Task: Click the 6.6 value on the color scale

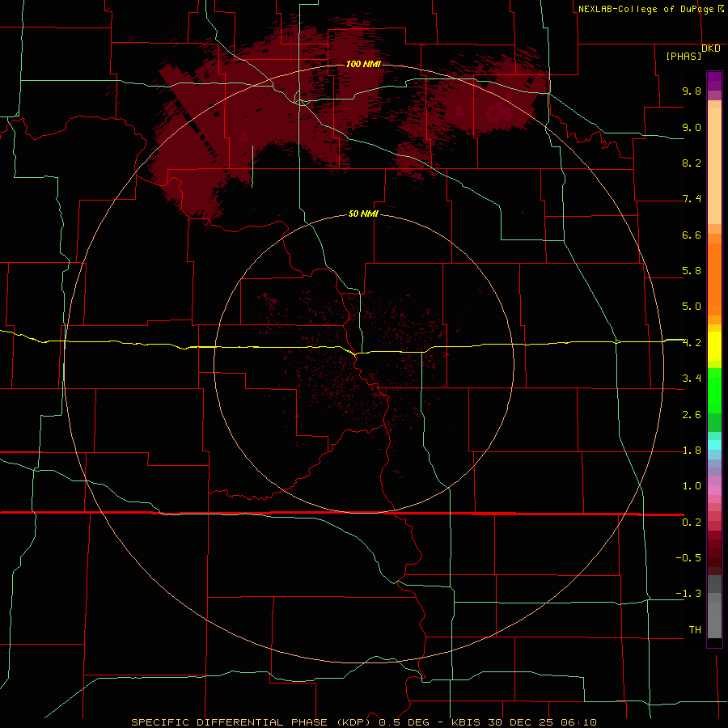Action: point(692,235)
